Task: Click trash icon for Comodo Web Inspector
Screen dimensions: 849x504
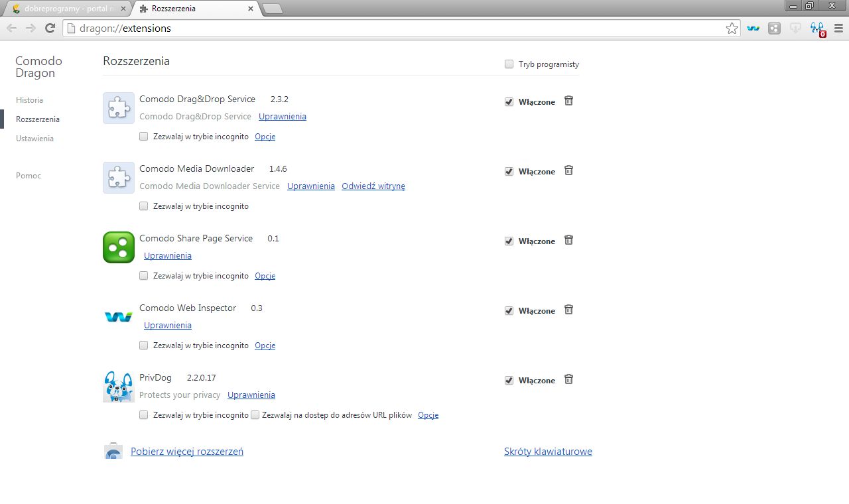Action: pyautogui.click(x=568, y=310)
